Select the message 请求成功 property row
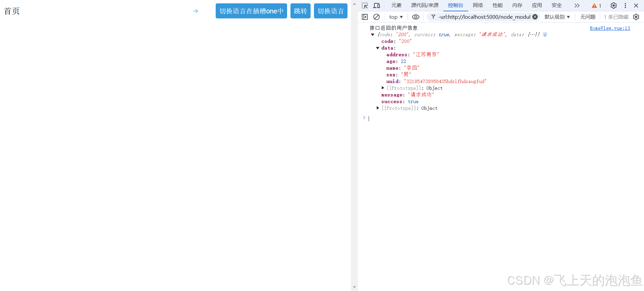The height and width of the screenshot is (291, 644). point(408,95)
